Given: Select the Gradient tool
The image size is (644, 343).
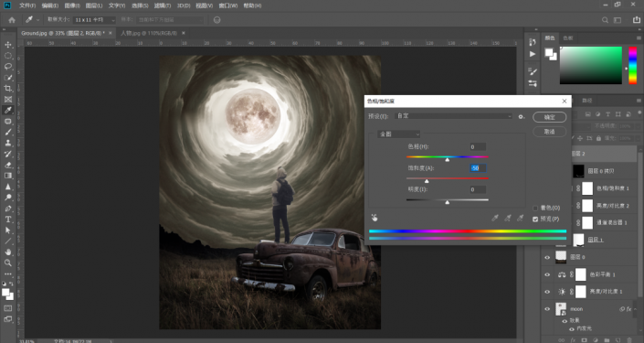Looking at the screenshot, I should 8,176.
